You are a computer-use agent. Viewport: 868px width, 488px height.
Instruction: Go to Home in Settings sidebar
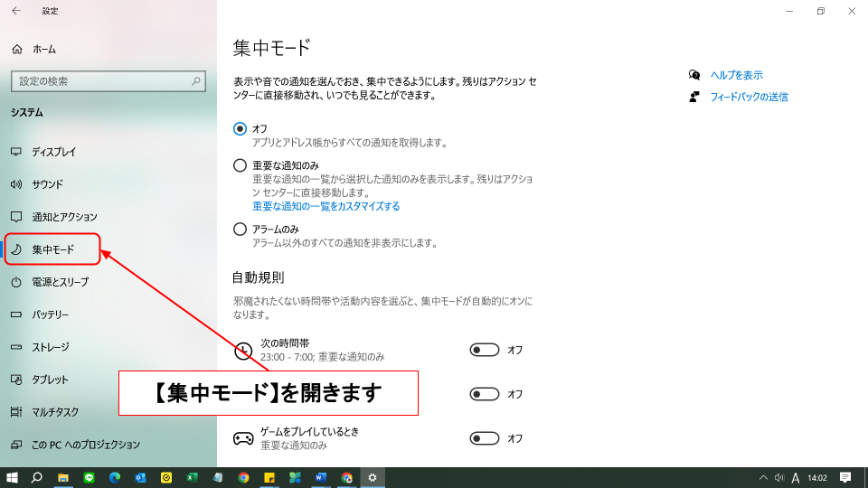coord(43,49)
